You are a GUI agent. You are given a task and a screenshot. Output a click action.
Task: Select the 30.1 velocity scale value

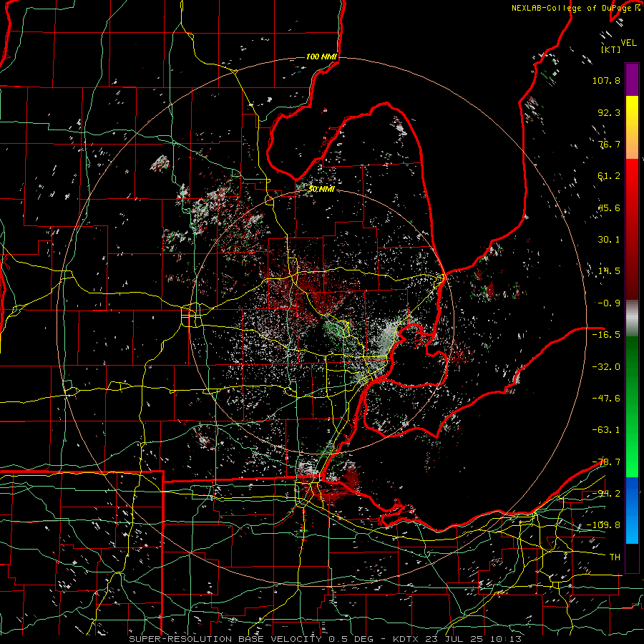[x=609, y=240]
